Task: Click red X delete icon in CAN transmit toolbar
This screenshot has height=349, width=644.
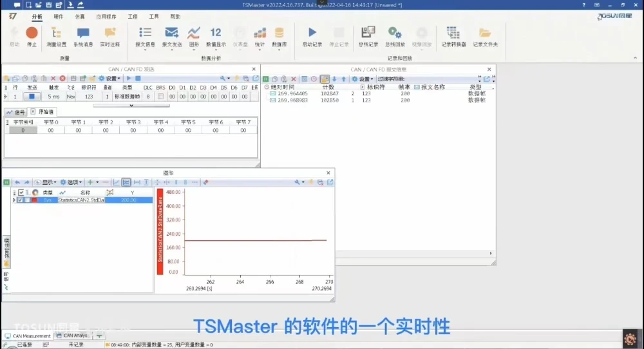Action: pyautogui.click(x=53, y=79)
